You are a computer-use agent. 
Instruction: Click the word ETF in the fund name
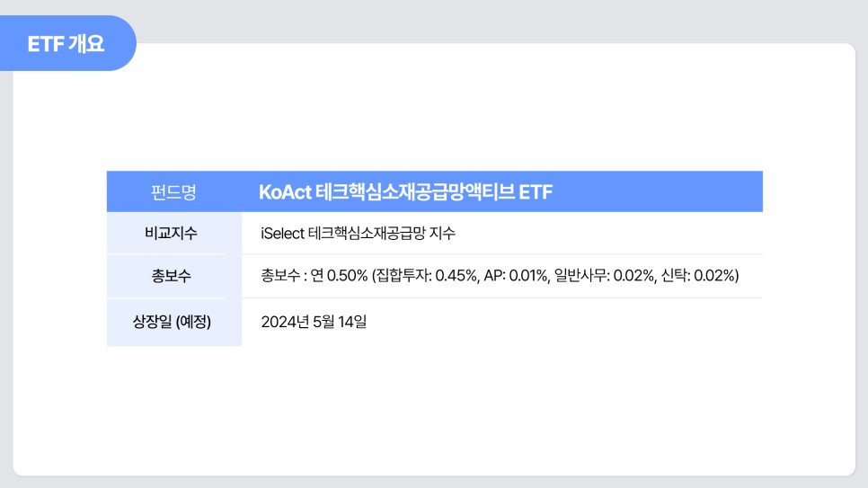pyautogui.click(x=536, y=192)
